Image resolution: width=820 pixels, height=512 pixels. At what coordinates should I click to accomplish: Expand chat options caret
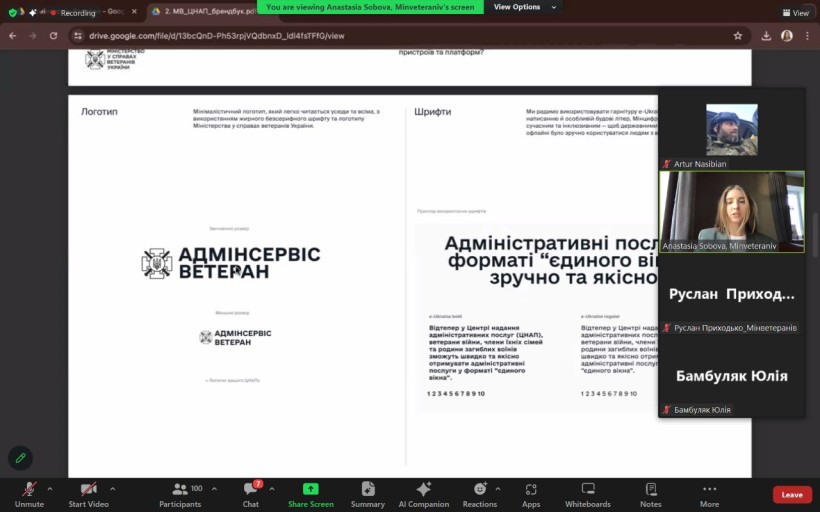click(272, 489)
